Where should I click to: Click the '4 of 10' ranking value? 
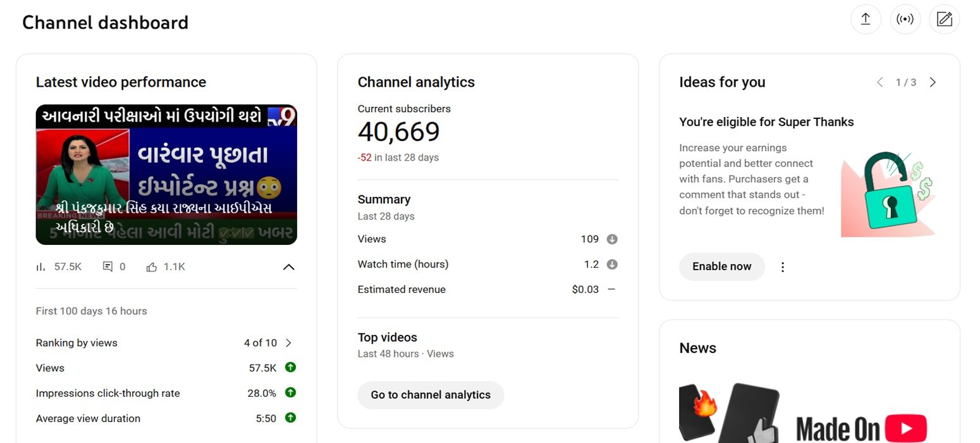tap(260, 343)
